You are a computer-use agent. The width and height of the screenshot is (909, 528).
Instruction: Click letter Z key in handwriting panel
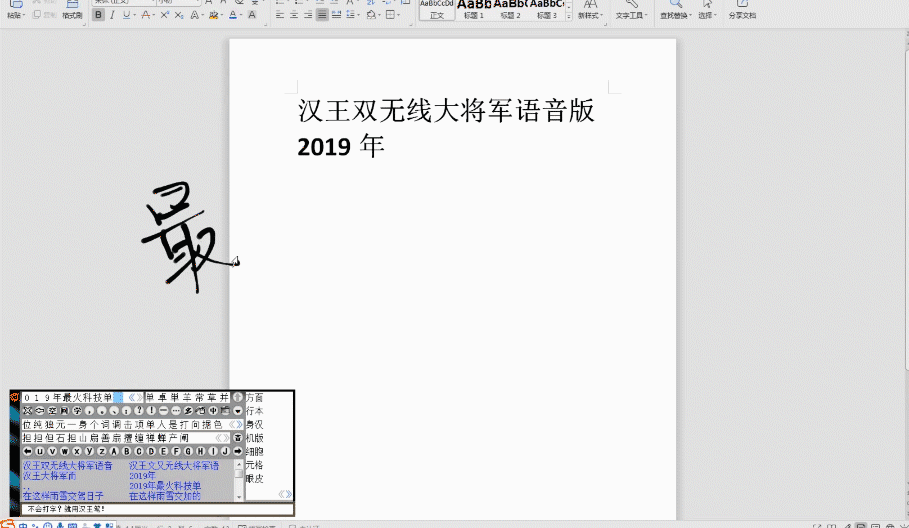point(101,451)
